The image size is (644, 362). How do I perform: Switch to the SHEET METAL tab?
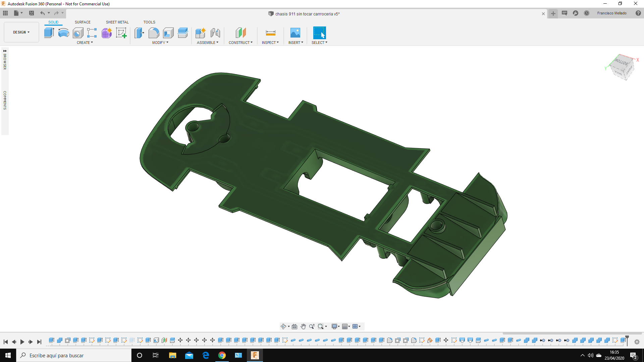click(117, 22)
